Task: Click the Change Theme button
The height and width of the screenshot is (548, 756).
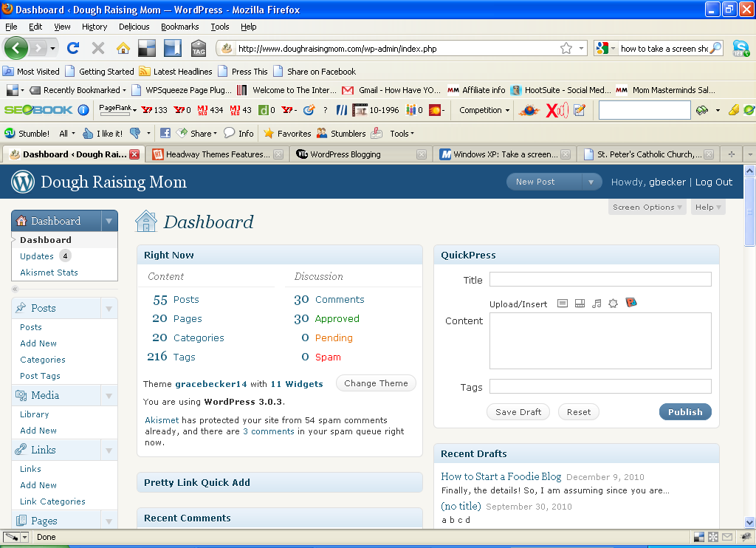Action: pyautogui.click(x=376, y=383)
